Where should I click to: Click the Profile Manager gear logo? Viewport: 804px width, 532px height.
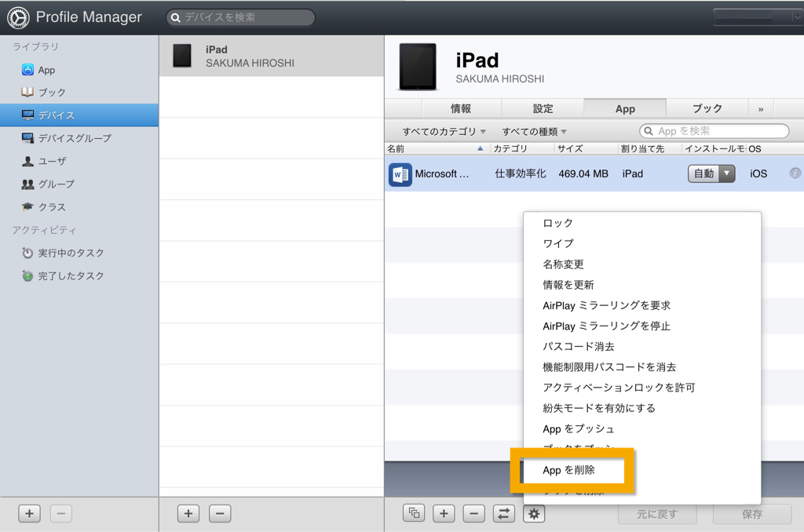coord(18,17)
